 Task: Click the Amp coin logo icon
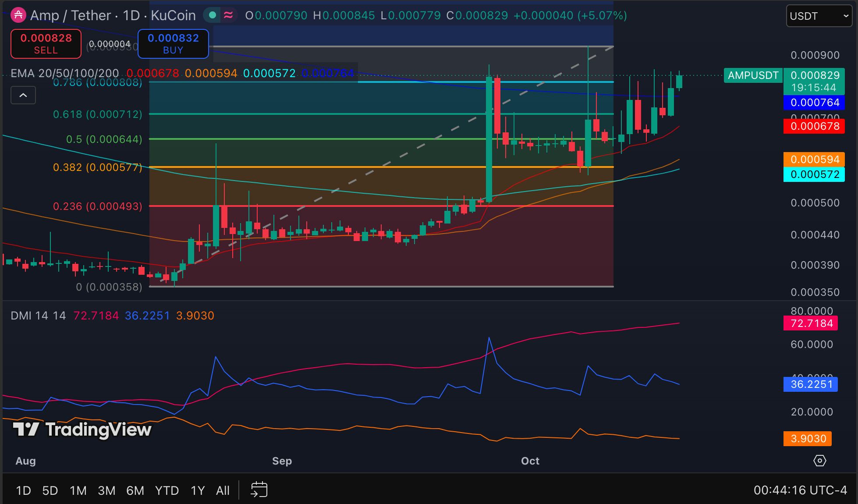[18, 15]
